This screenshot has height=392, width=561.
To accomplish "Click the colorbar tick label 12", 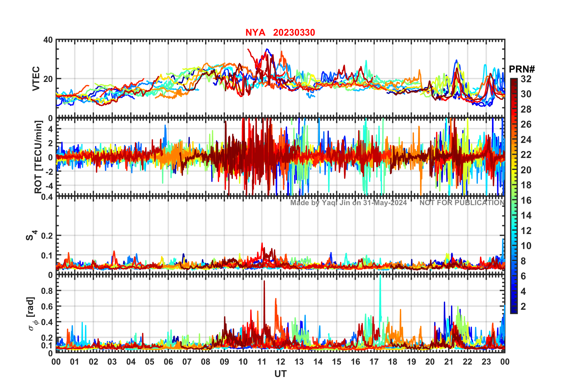I will click(x=526, y=231).
